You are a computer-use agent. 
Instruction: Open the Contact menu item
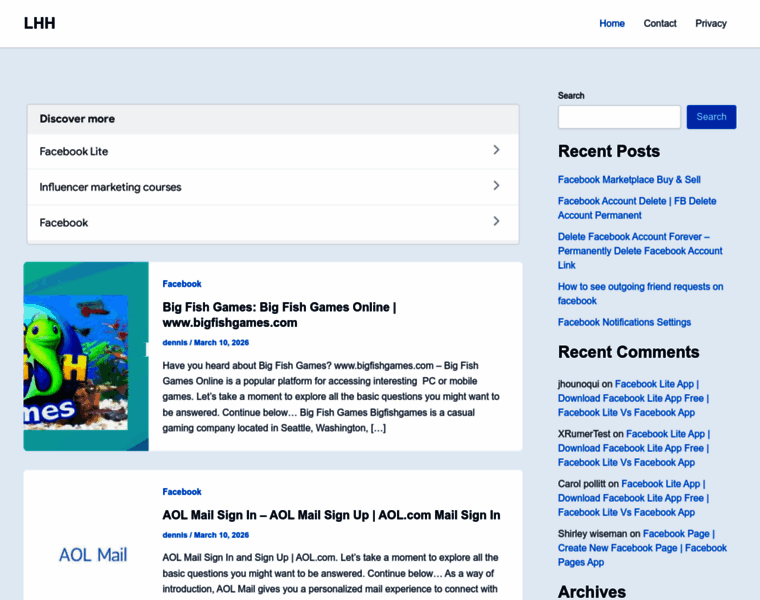[660, 23]
